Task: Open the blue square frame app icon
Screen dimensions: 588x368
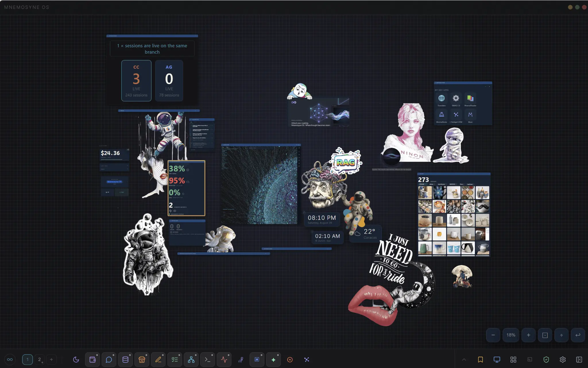Action: pos(257,359)
